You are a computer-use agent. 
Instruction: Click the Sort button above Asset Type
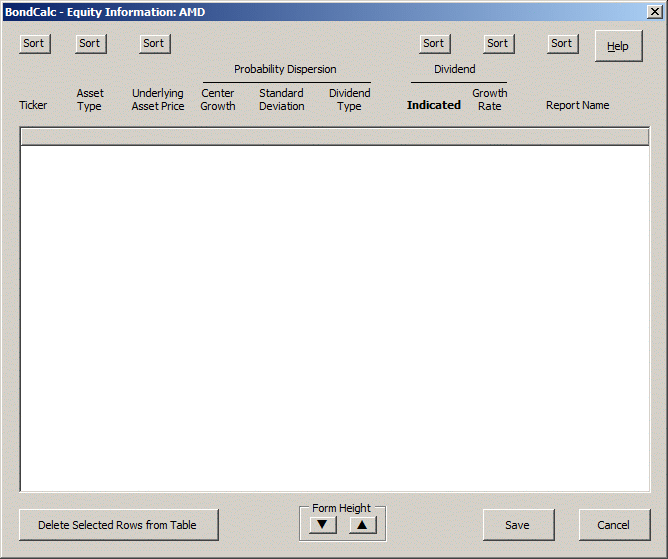point(90,43)
